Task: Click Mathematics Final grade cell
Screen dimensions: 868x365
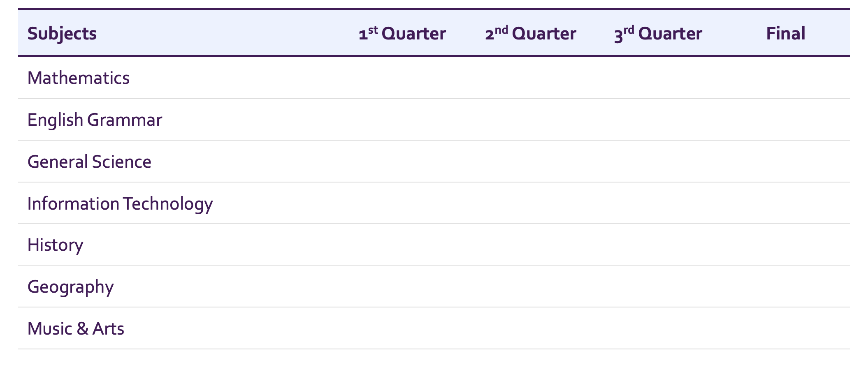Action: pyautogui.click(x=785, y=78)
